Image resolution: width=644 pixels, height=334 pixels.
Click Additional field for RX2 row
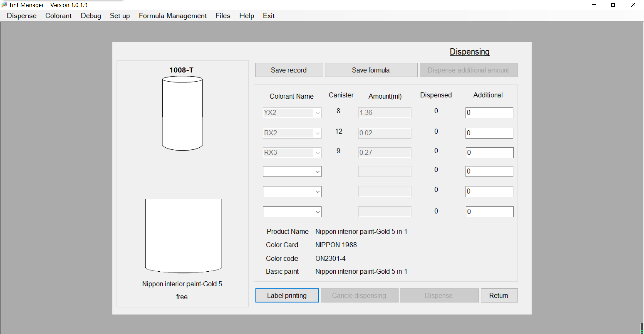click(x=489, y=133)
